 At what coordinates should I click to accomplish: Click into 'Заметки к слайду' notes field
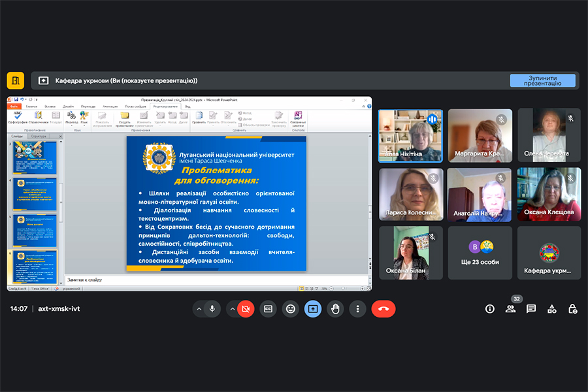click(216, 280)
